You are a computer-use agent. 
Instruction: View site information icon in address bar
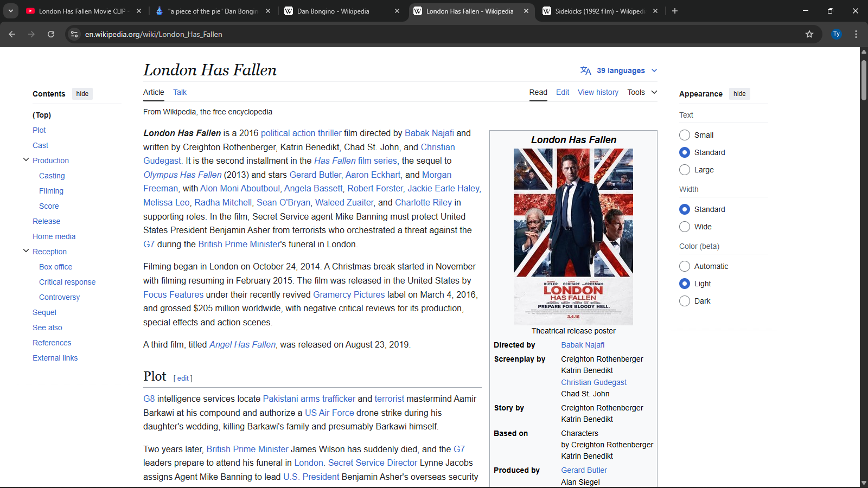coord(74,34)
